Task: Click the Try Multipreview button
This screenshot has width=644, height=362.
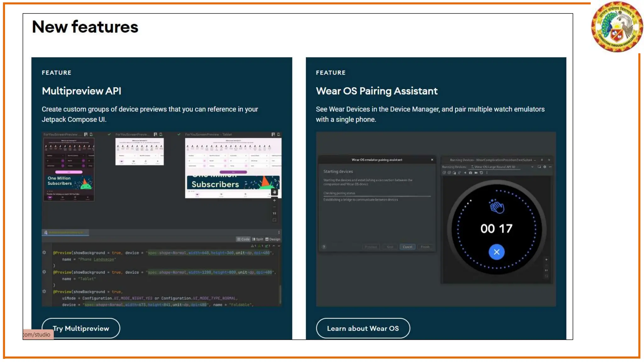Action: click(x=81, y=328)
